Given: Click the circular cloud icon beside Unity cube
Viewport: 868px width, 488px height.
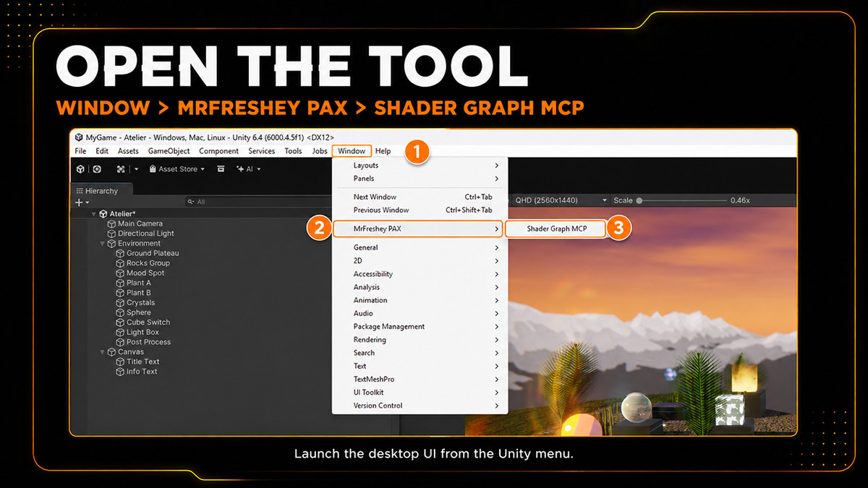Looking at the screenshot, I should [x=97, y=169].
